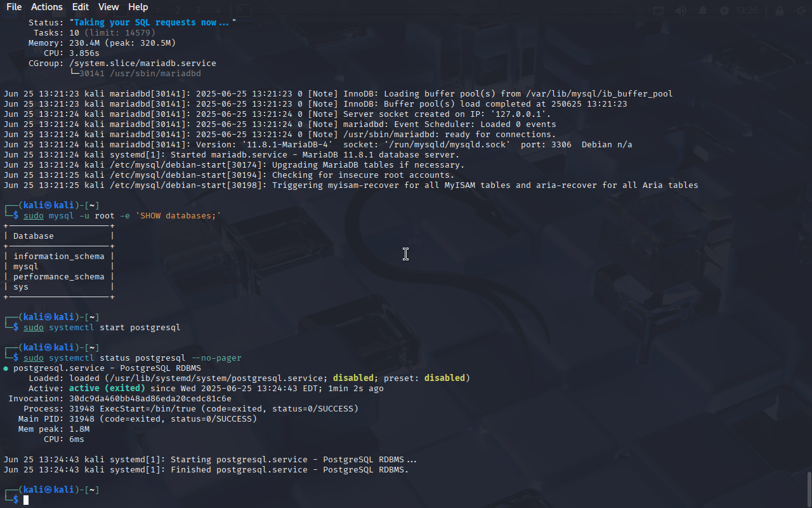Click the '3.856s' CPU value
Image resolution: width=812 pixels, height=508 pixels.
[84, 53]
